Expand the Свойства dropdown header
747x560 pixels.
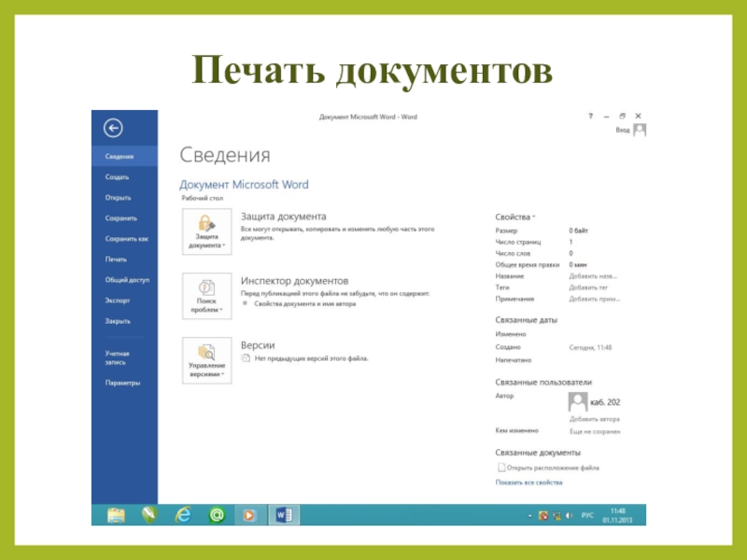pos(515,217)
